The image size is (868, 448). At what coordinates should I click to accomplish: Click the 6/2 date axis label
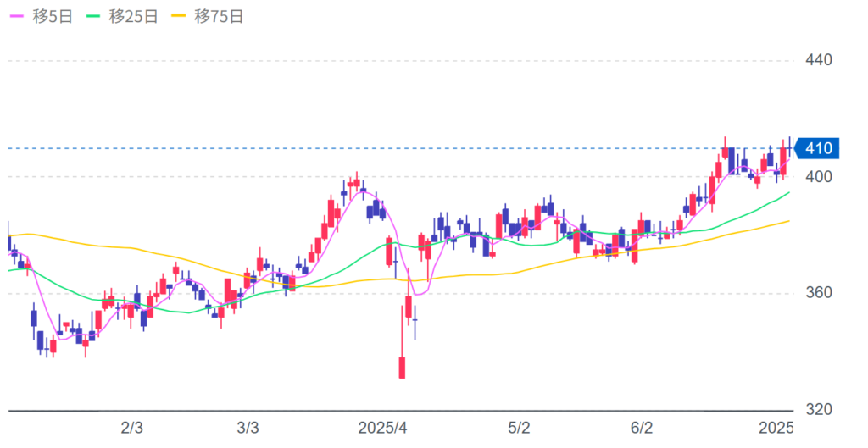642,426
